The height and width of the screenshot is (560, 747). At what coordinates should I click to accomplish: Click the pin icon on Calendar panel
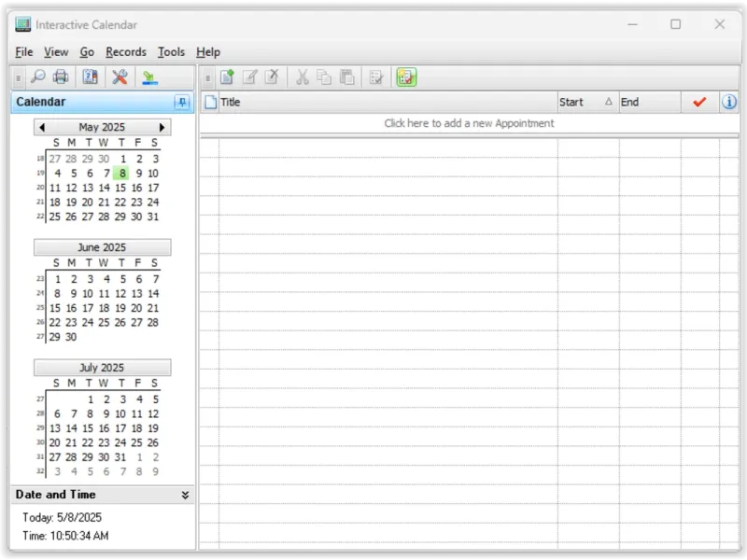click(182, 102)
